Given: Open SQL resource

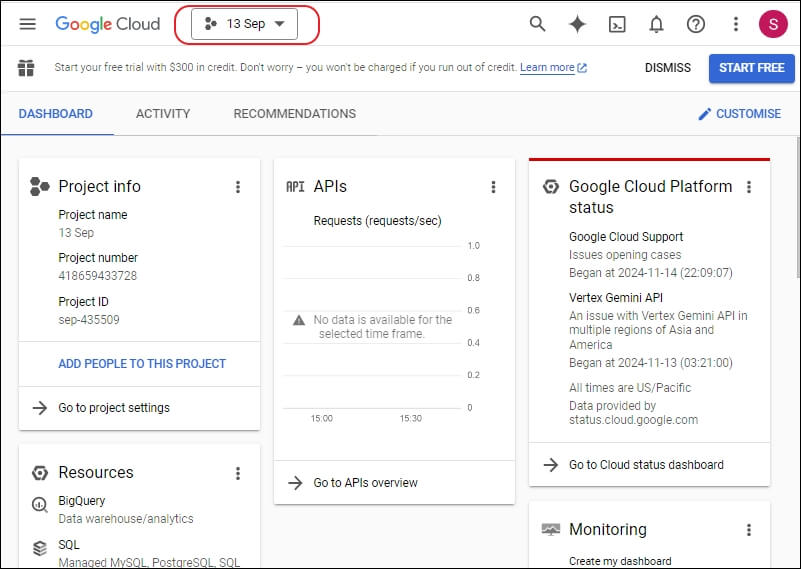Looking at the screenshot, I should [x=68, y=544].
